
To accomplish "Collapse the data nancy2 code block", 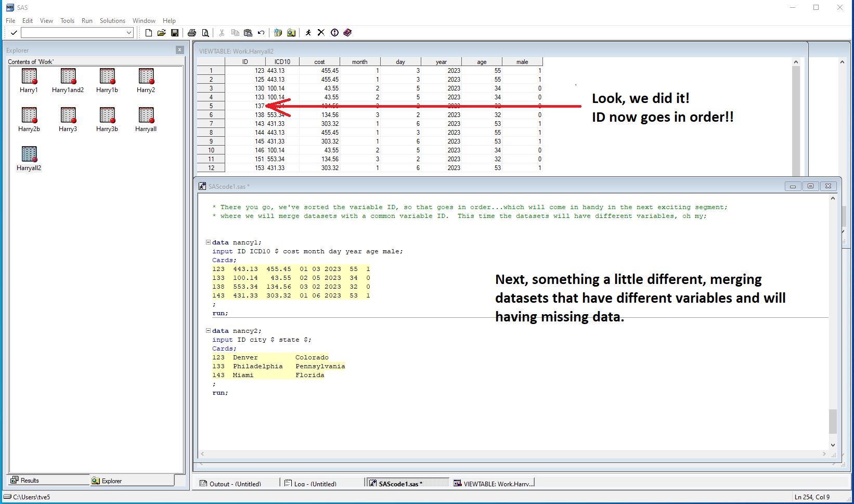I will pyautogui.click(x=208, y=331).
